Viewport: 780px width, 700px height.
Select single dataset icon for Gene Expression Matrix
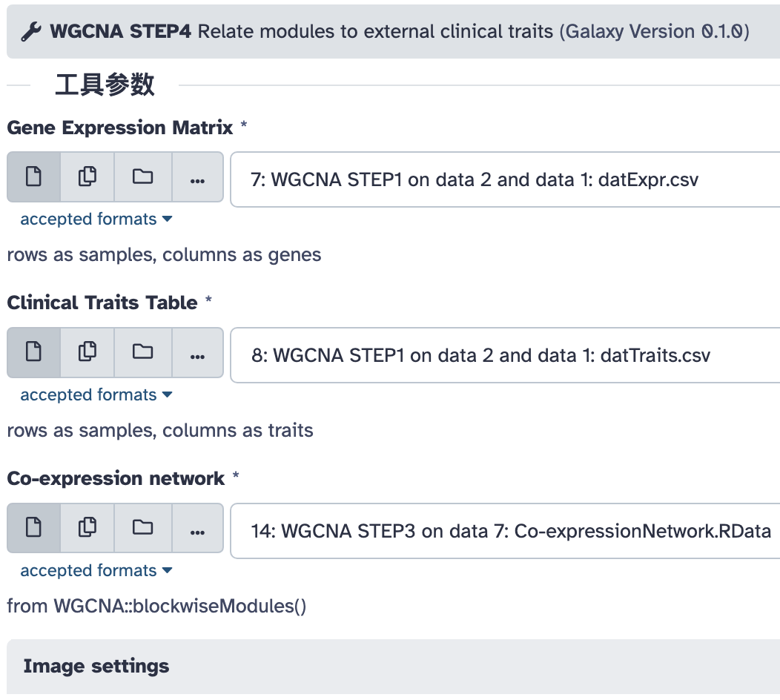[34, 177]
